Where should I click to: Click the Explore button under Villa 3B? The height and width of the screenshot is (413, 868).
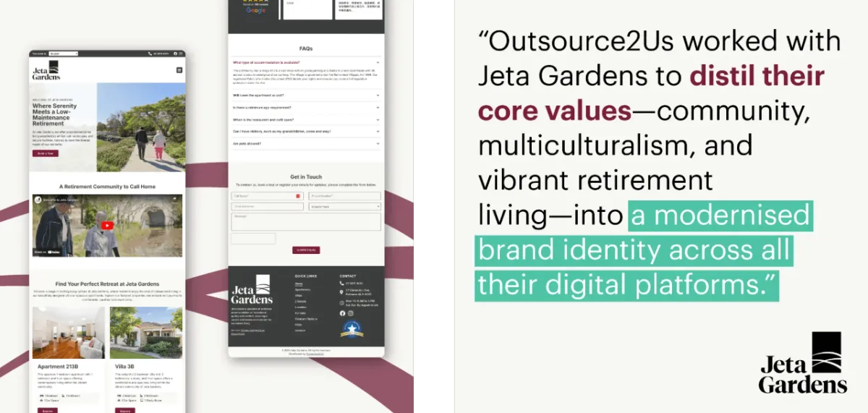(124, 411)
